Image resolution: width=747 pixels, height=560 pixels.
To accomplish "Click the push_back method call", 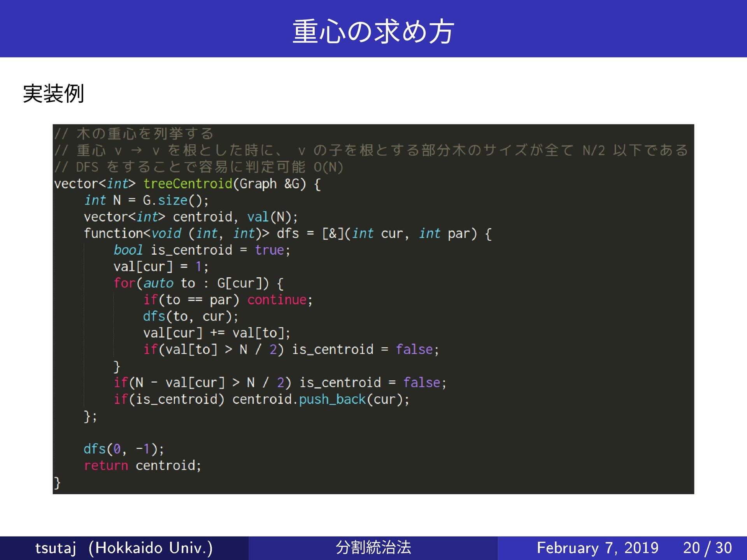I will coord(332,399).
